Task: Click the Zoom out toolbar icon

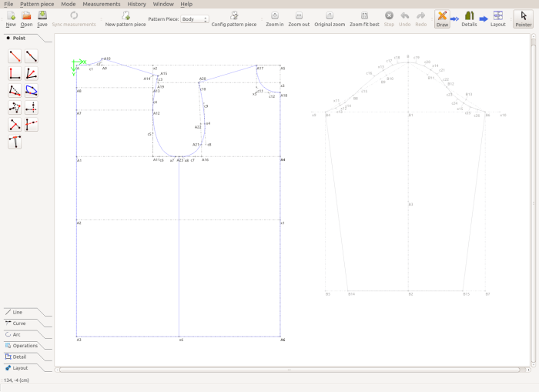Action: [299, 19]
